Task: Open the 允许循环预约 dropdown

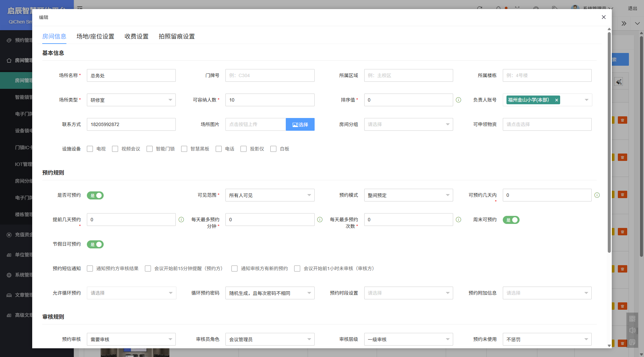Action: (131, 293)
